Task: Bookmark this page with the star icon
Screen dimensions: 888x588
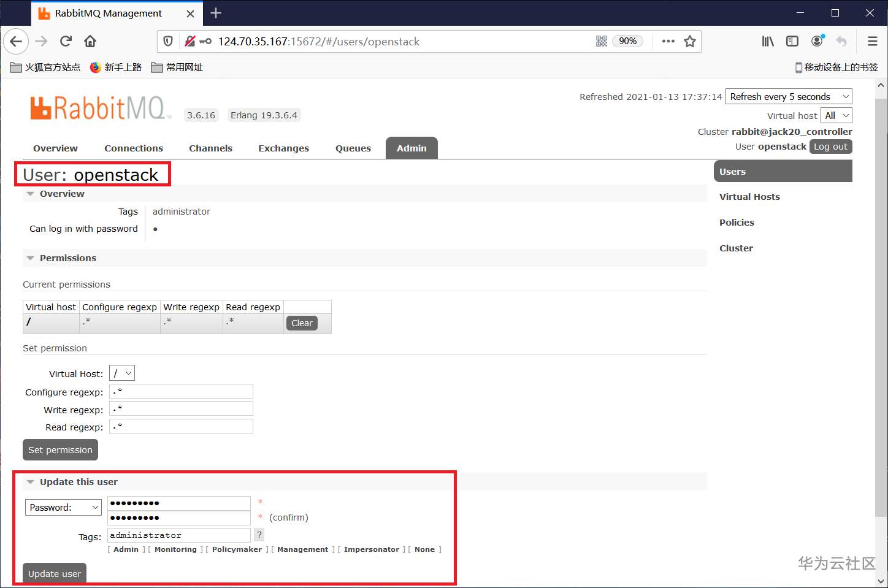Action: tap(690, 41)
